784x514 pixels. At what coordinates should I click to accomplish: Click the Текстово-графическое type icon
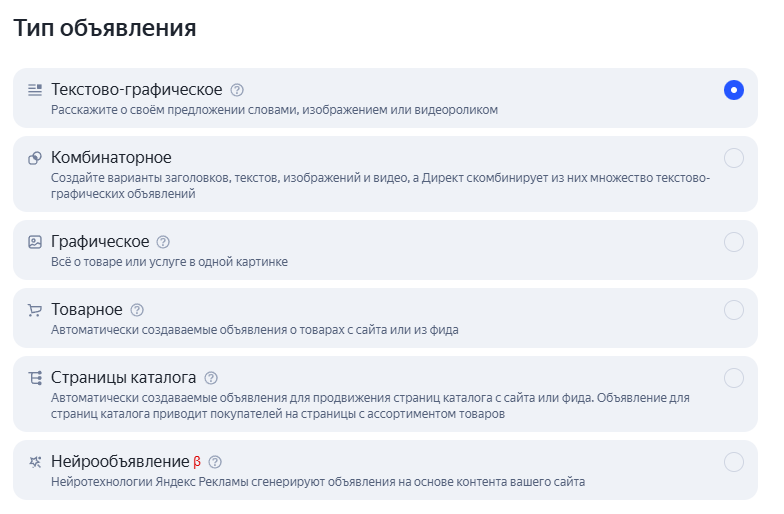34,90
